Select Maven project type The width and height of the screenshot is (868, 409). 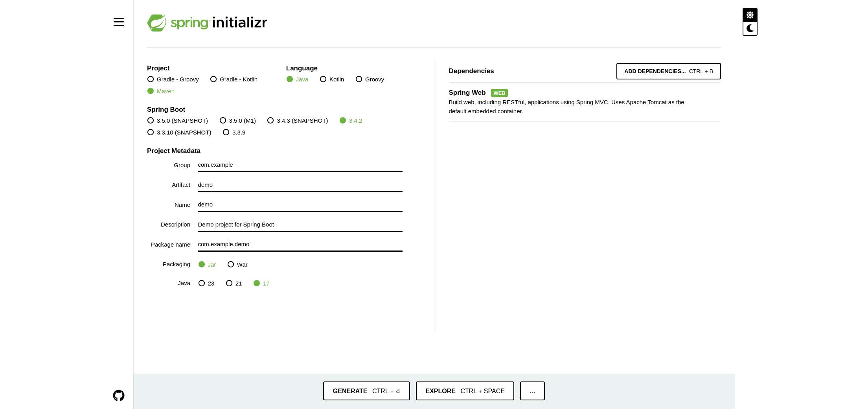click(x=161, y=91)
